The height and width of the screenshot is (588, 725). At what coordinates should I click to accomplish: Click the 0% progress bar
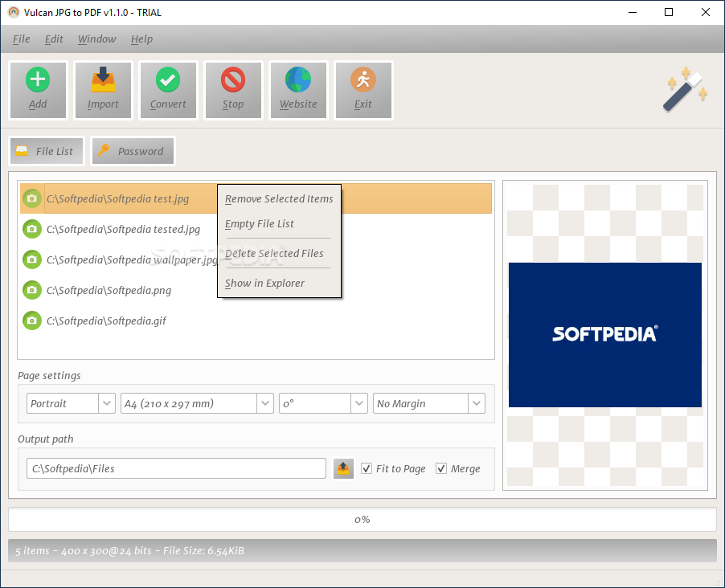tap(362, 519)
